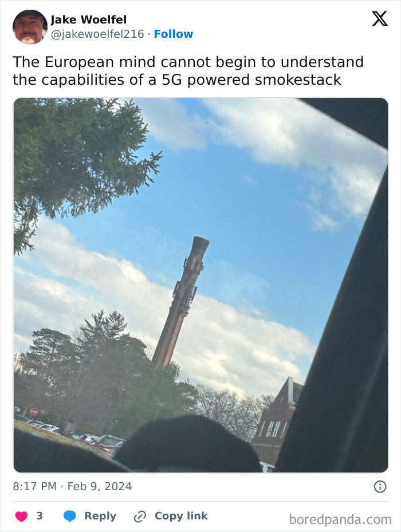Click the @jakewoelfel216 handle

click(97, 34)
